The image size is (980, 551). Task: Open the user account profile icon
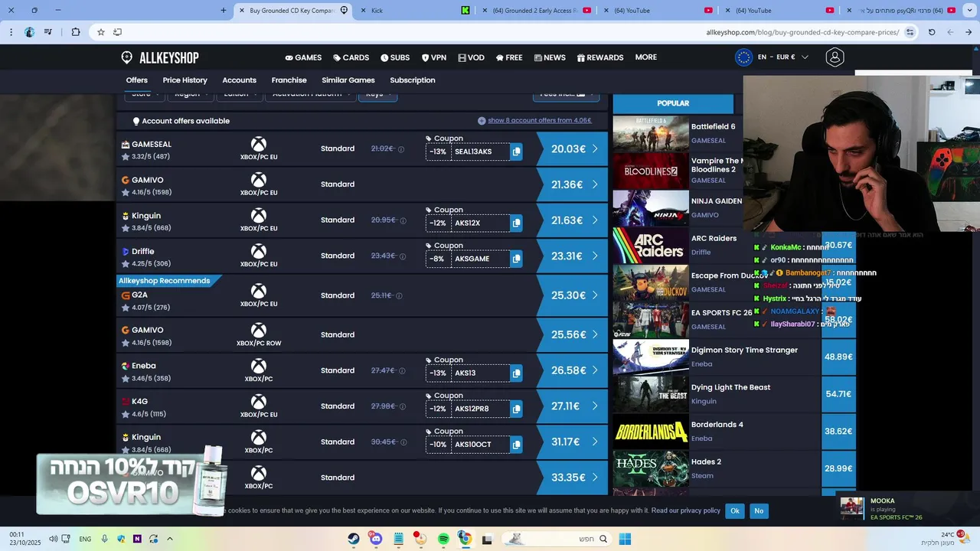(835, 57)
